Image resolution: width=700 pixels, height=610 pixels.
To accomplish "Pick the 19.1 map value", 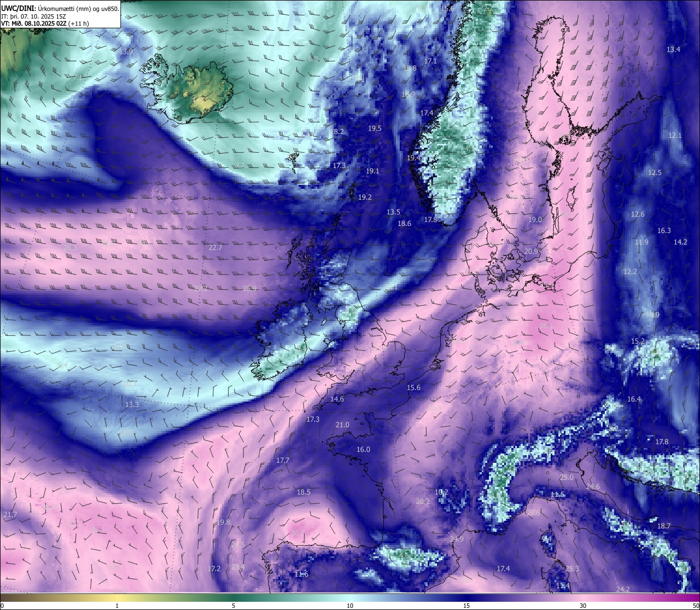I will (x=372, y=171).
